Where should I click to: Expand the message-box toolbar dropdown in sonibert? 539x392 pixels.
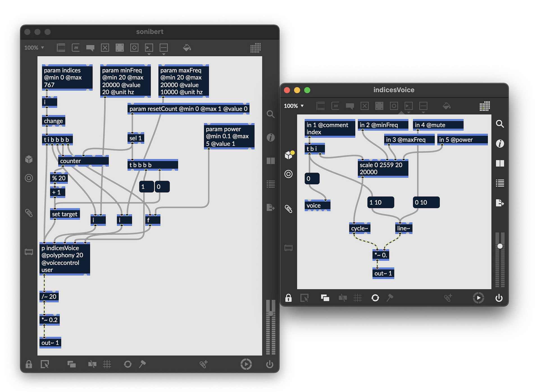point(149,54)
